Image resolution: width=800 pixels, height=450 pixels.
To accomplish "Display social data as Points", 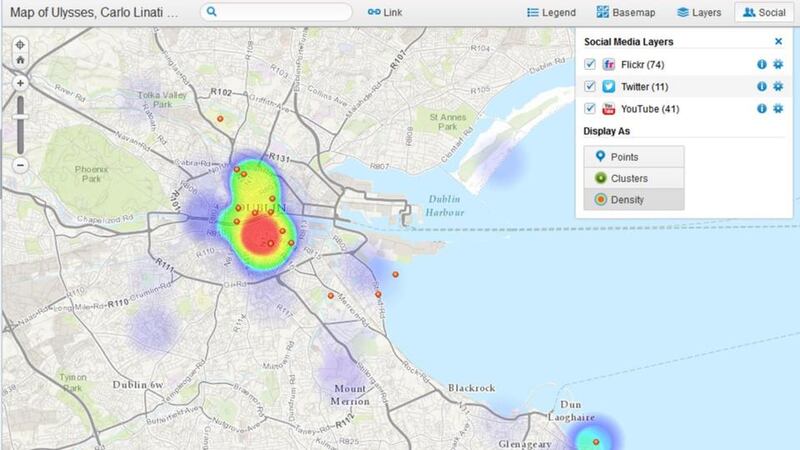I will point(634,157).
